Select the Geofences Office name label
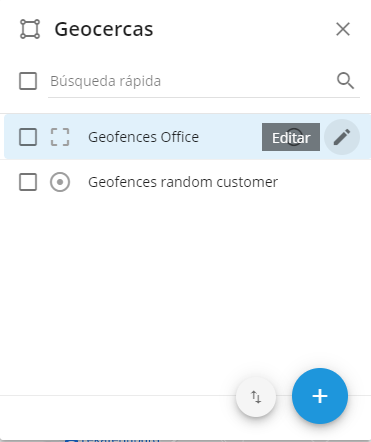Viewport: 371px width, 442px height. [x=144, y=137]
